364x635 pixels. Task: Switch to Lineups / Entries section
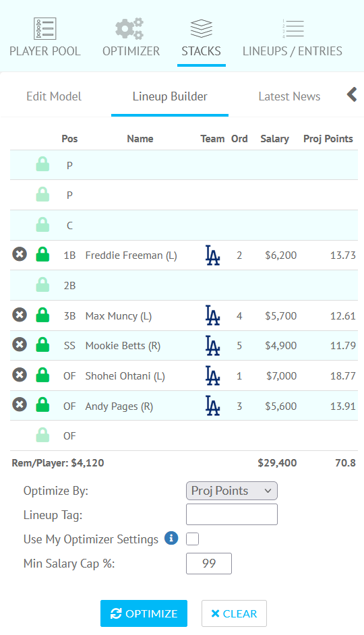(293, 39)
